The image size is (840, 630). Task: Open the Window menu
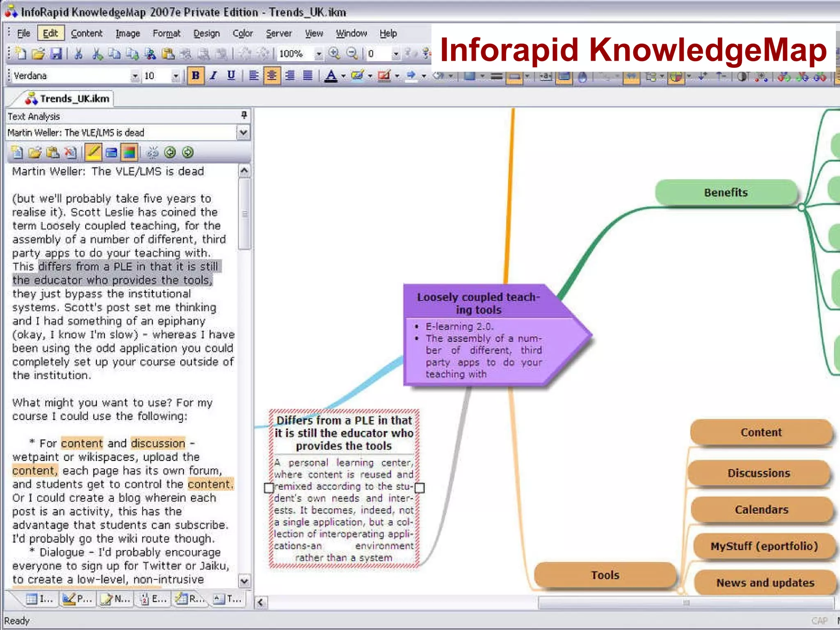[352, 33]
